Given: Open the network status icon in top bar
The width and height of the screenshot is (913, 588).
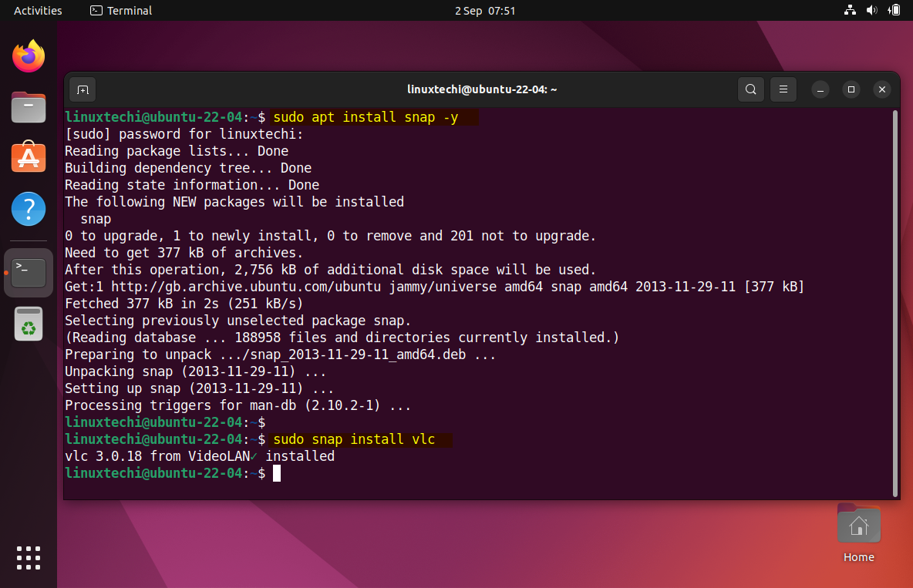Looking at the screenshot, I should [850, 10].
